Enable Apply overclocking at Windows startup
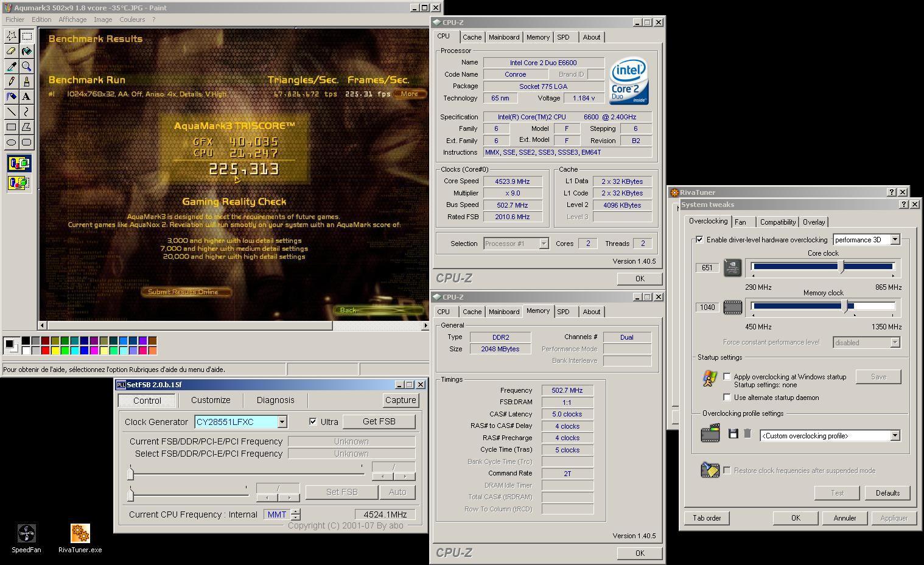The height and width of the screenshot is (565, 924). (x=727, y=377)
